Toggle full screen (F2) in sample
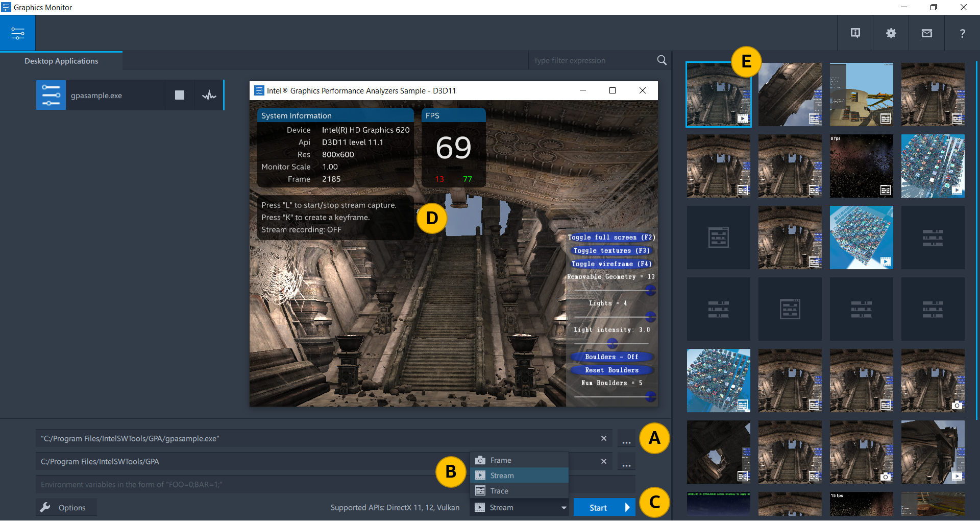This screenshot has height=521, width=980. 611,238
